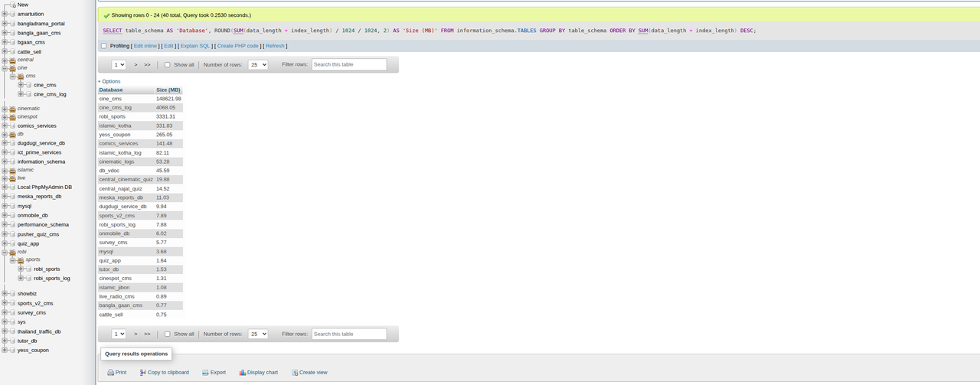Click the robi_sports database icon in tree
980x385 pixels.
tap(28, 269)
